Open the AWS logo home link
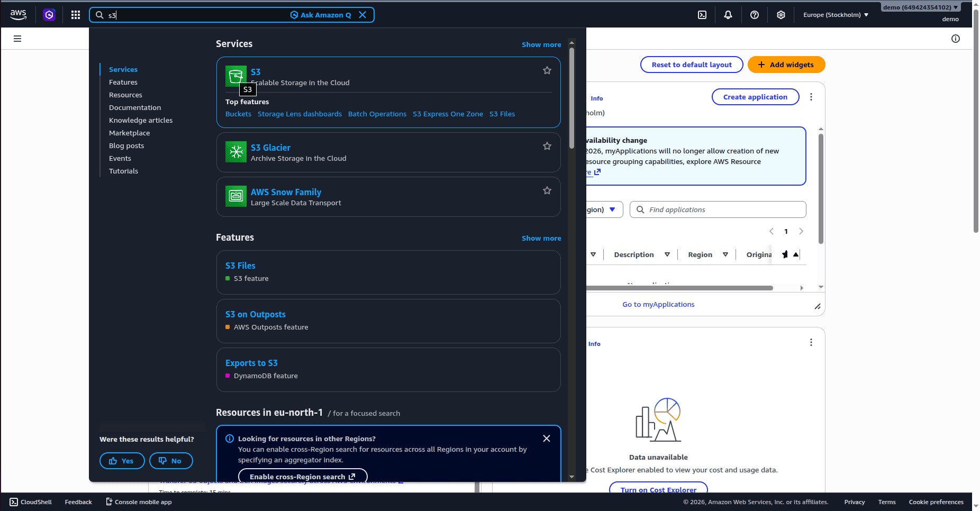 [x=18, y=15]
